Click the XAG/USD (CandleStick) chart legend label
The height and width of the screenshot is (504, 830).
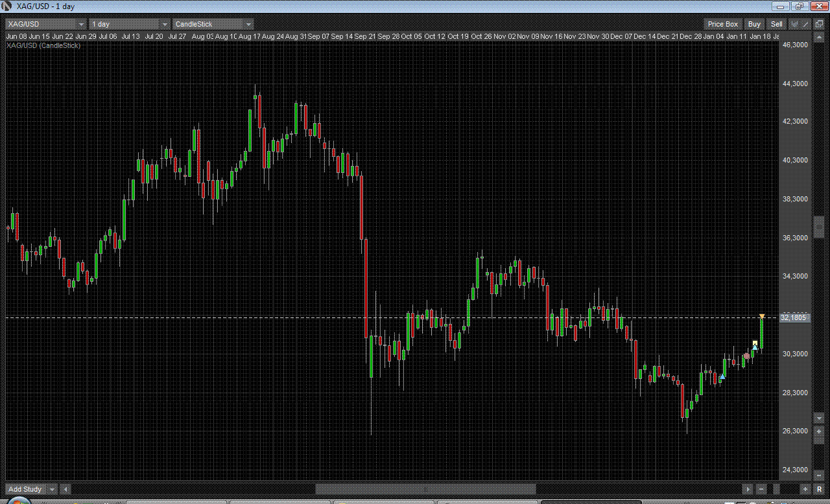(43, 45)
